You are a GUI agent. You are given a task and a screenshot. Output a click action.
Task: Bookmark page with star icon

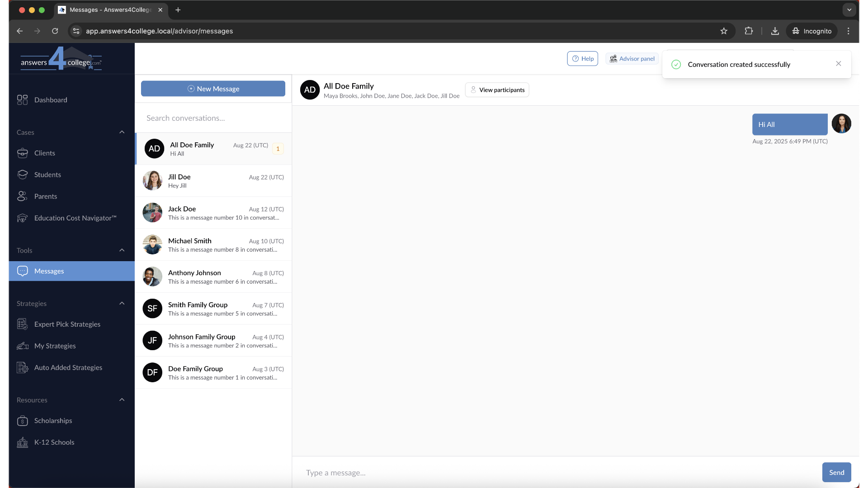[x=724, y=31]
